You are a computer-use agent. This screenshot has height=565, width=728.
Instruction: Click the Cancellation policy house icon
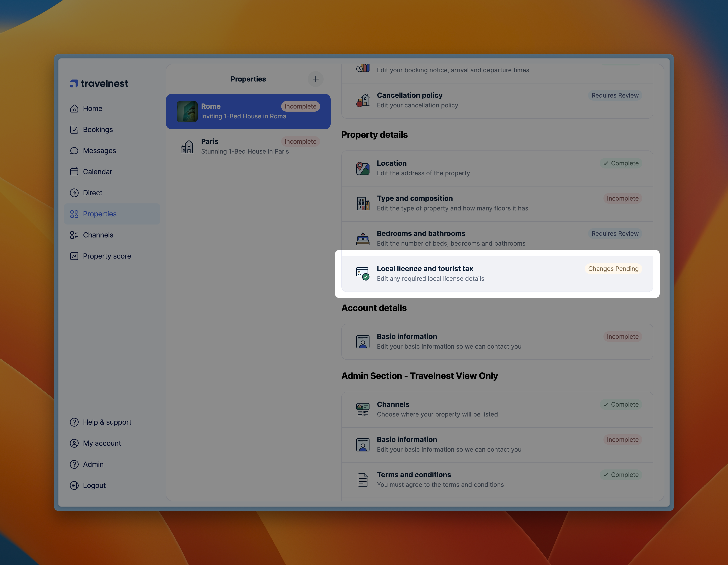click(363, 100)
